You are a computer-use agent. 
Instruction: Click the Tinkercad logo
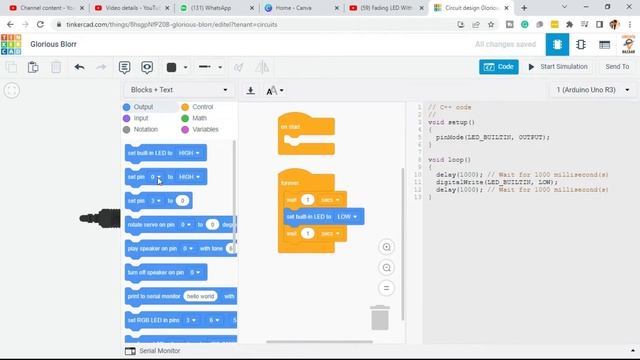click(x=11, y=44)
